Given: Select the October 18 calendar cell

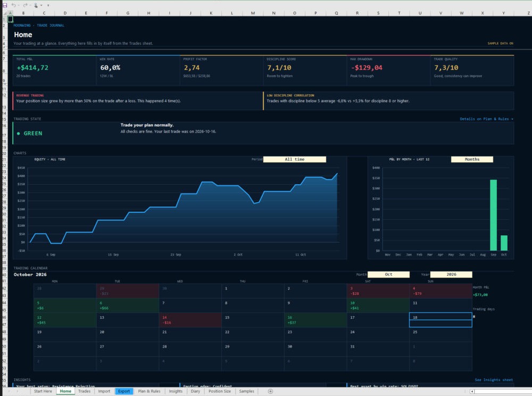Looking at the screenshot, I should (440, 320).
